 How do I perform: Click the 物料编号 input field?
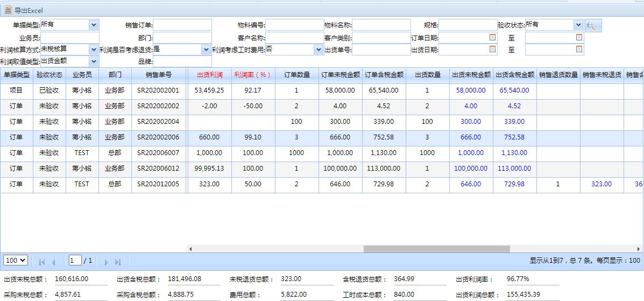[295, 25]
